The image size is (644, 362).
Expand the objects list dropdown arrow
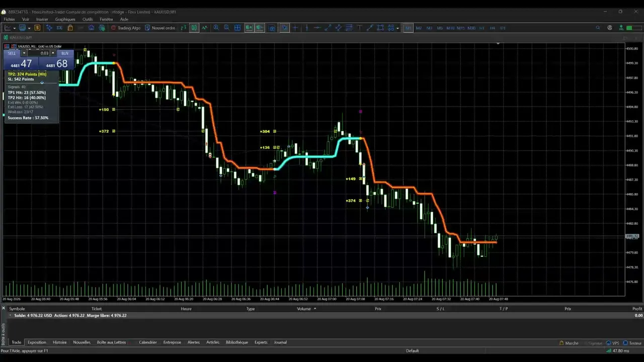397,28
